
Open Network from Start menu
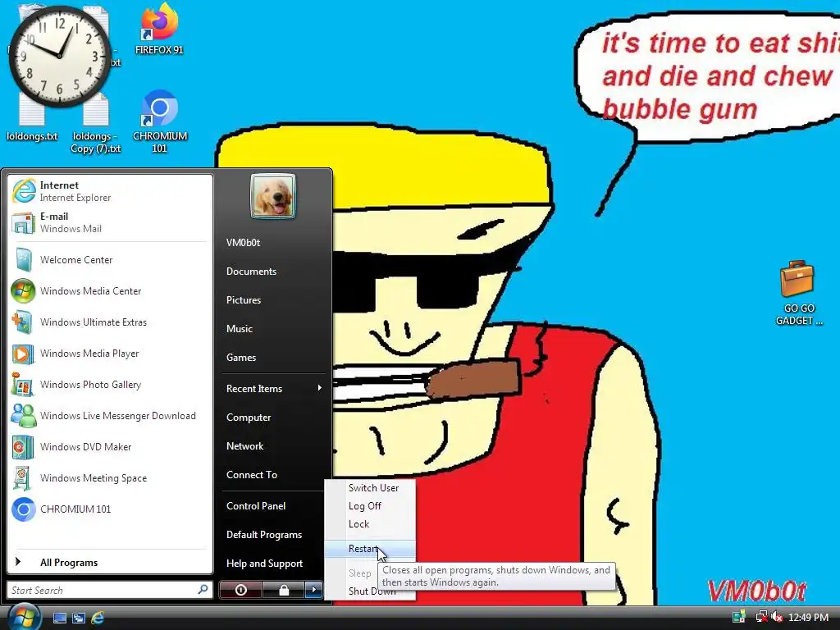(274, 446)
